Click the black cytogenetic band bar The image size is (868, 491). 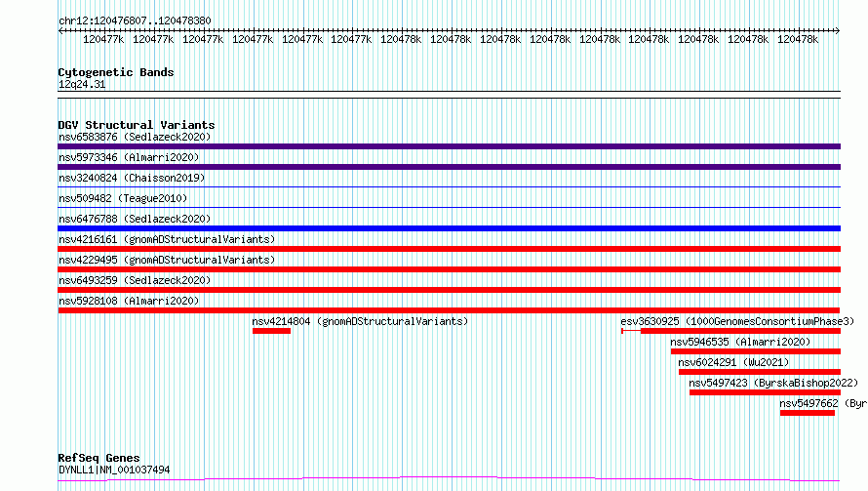coord(449,95)
